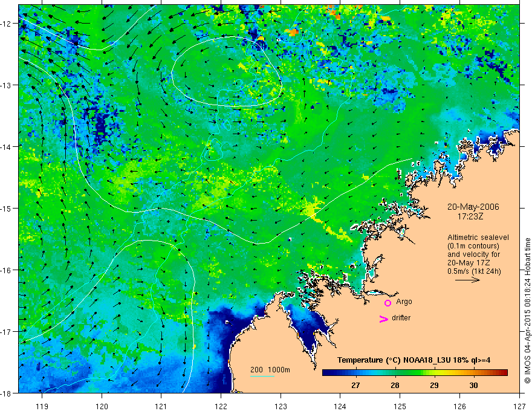
Task: Click the 123 longitude axis label
Action: point(281,406)
